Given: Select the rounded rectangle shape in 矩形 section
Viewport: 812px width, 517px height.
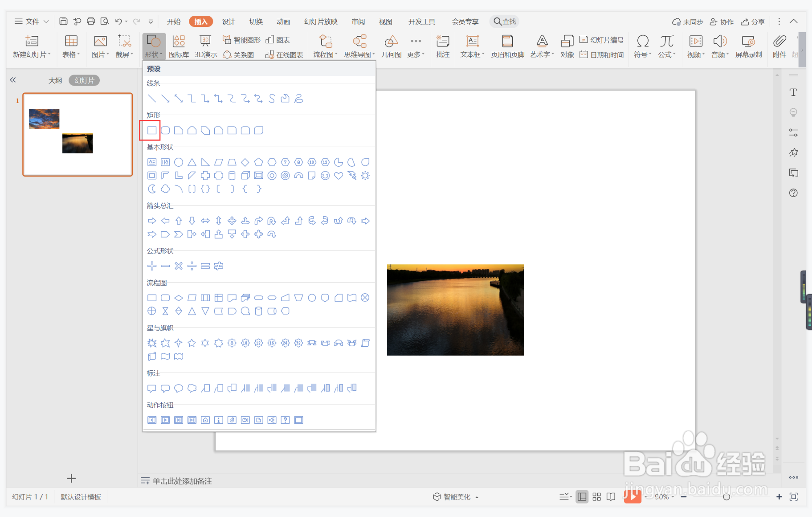Looking at the screenshot, I should 165,130.
